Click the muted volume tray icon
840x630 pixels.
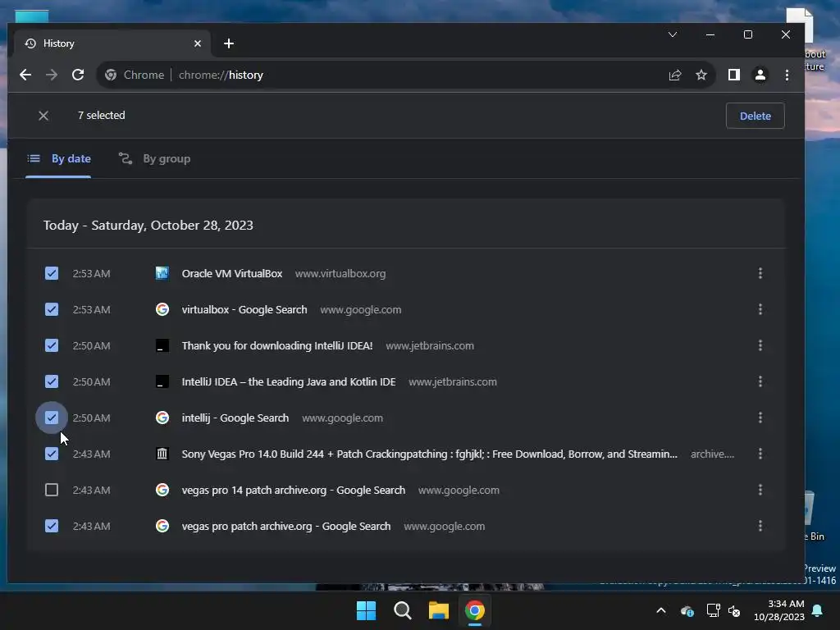pos(734,610)
